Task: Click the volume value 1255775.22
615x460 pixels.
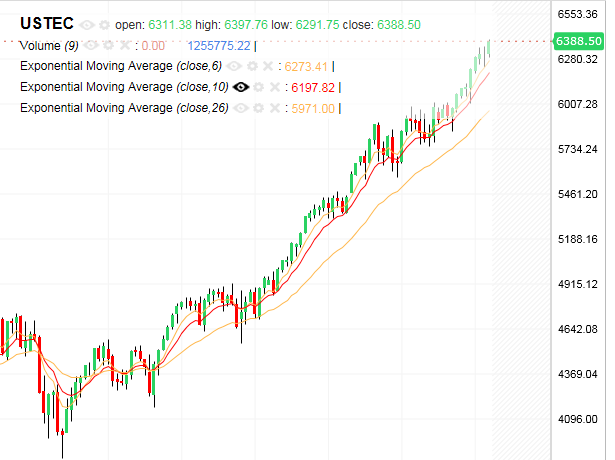Action: tap(219, 46)
